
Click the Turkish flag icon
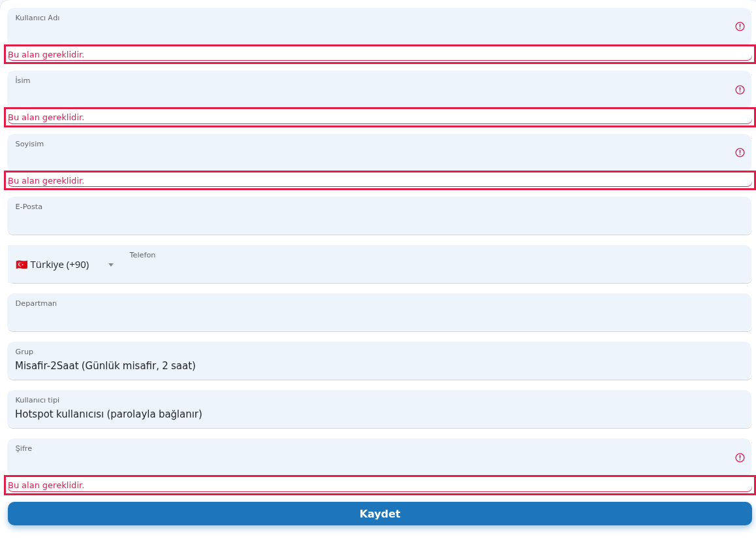[x=21, y=265]
